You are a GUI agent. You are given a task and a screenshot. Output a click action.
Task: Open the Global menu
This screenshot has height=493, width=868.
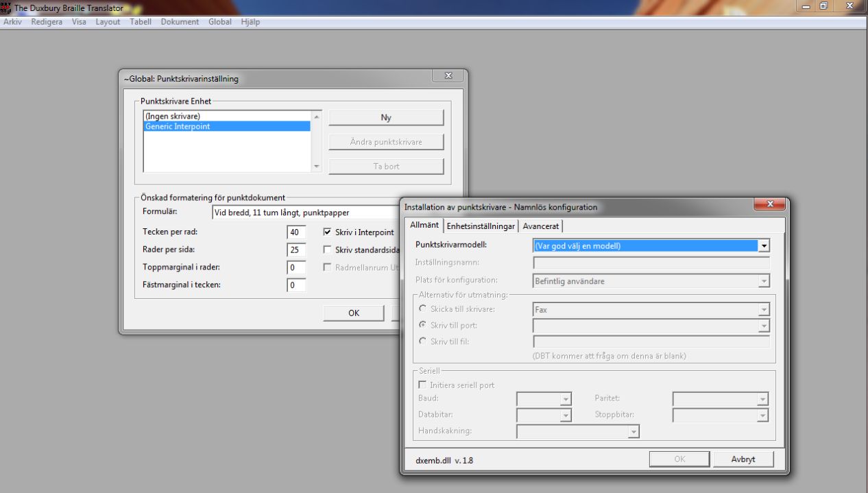pos(220,22)
